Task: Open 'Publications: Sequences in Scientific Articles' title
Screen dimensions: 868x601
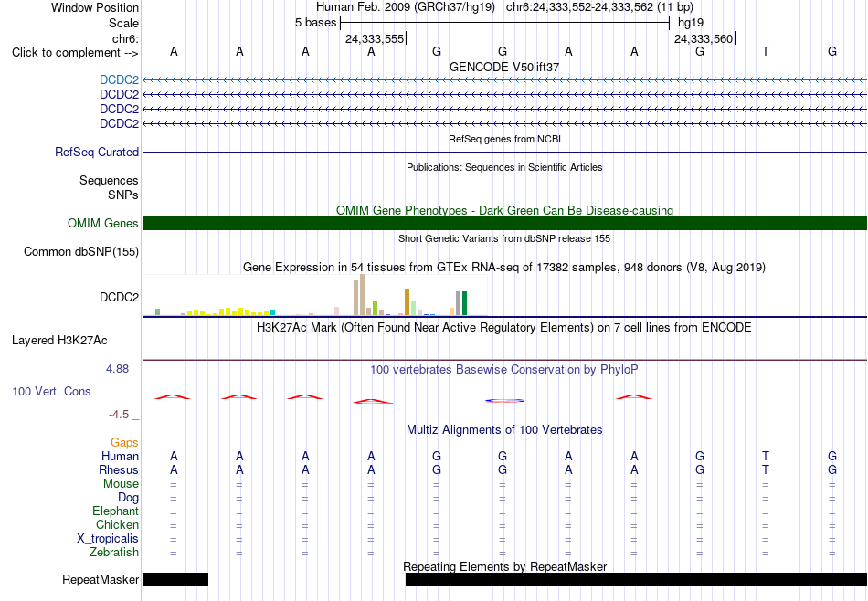Action: [x=504, y=167]
